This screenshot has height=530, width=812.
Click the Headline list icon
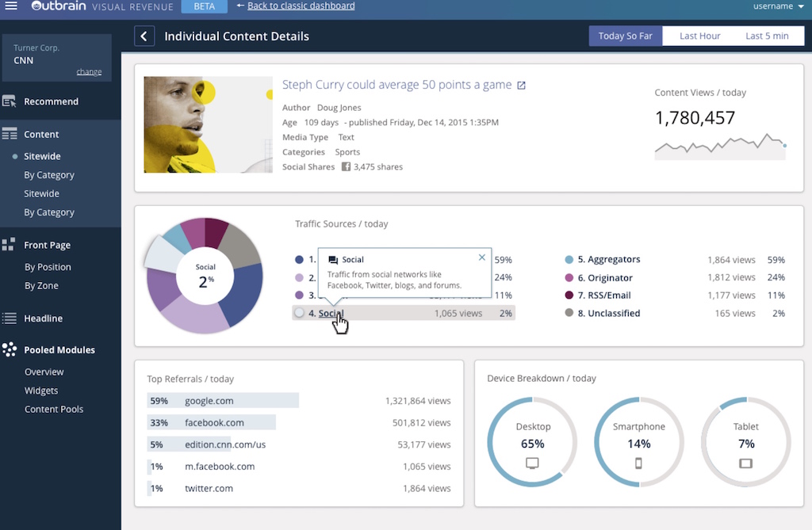click(10, 318)
